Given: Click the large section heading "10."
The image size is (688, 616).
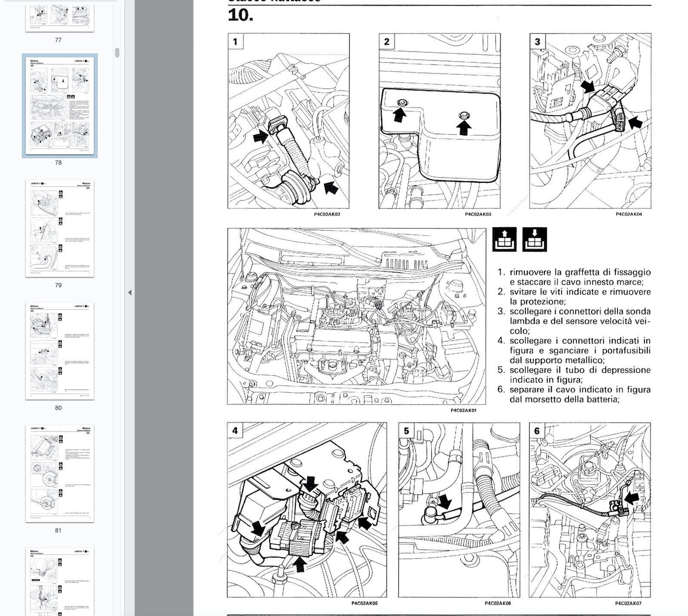Looking at the screenshot, I should click(240, 15).
